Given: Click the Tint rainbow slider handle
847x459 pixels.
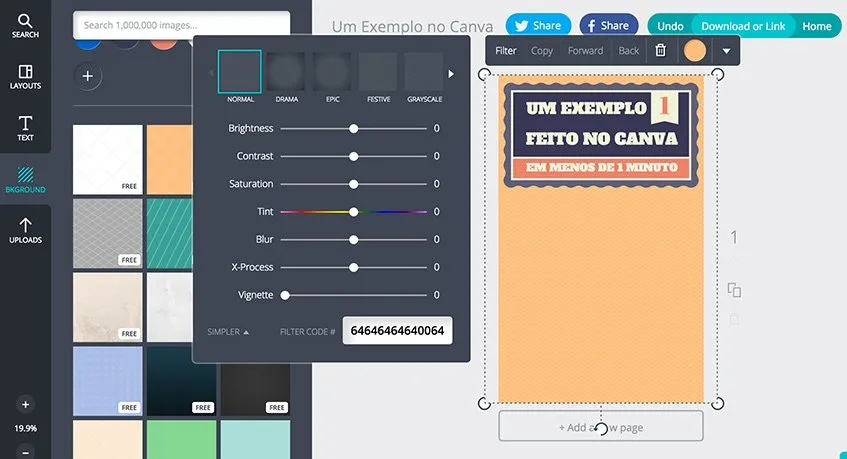Looking at the screenshot, I should point(353,212).
